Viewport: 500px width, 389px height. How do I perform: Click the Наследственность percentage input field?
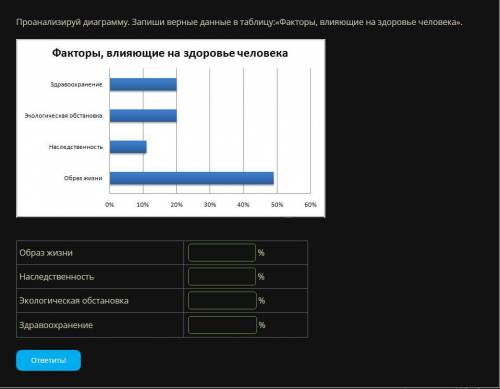[x=222, y=276]
